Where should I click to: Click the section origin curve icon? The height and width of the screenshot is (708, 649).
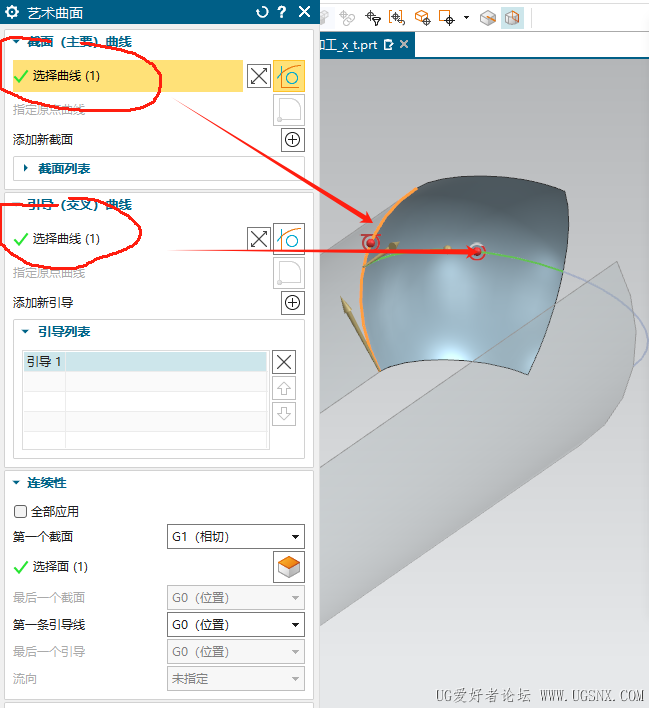(289, 110)
